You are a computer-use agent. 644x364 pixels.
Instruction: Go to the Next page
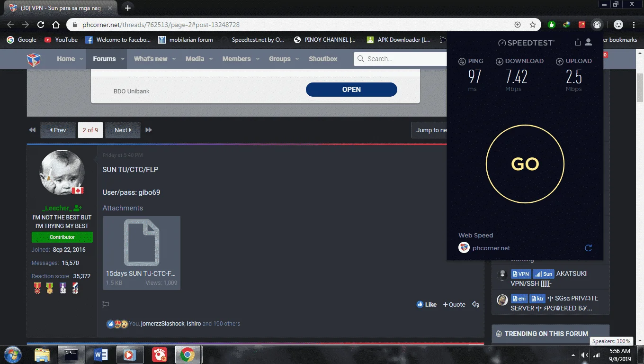[x=123, y=130]
